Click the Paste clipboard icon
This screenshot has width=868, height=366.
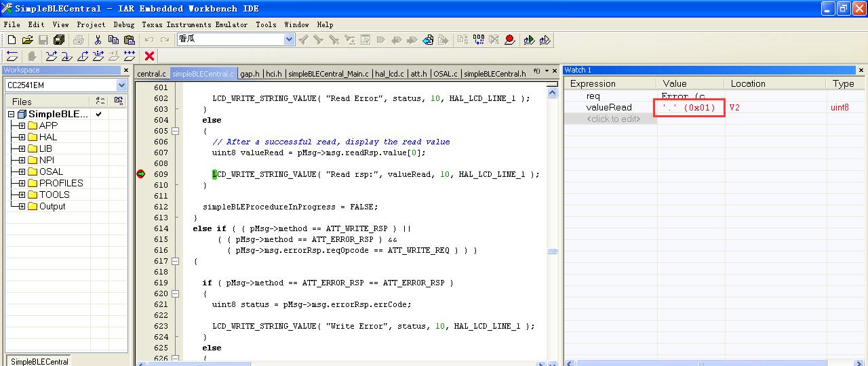(x=129, y=40)
